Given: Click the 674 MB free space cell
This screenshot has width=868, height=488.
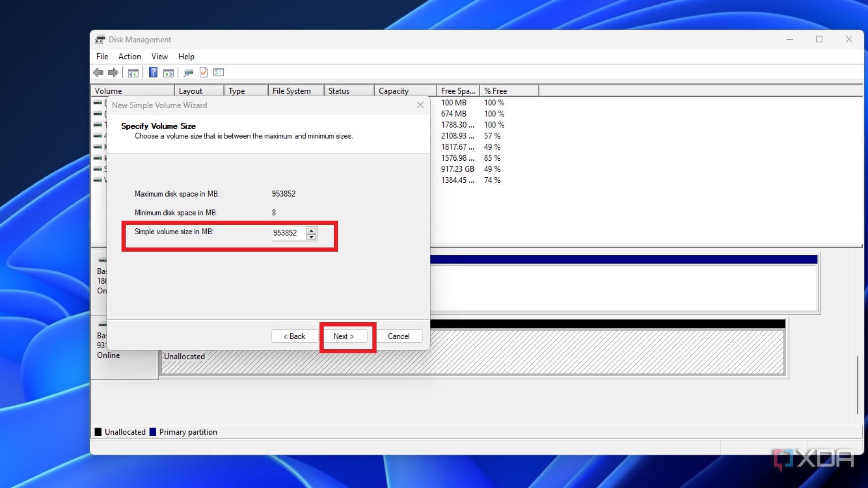Looking at the screenshot, I should pyautogui.click(x=453, y=114).
